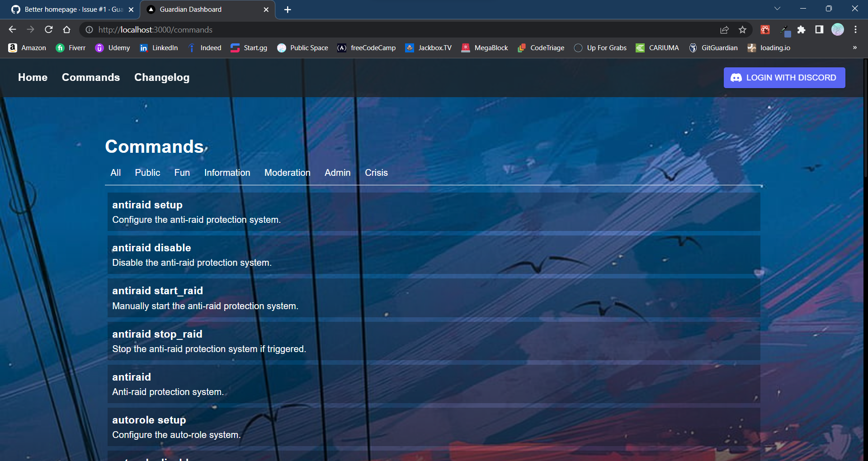The width and height of the screenshot is (868, 461).
Task: Click the LOGIN WITH DISCORD button
Action: [x=784, y=77]
